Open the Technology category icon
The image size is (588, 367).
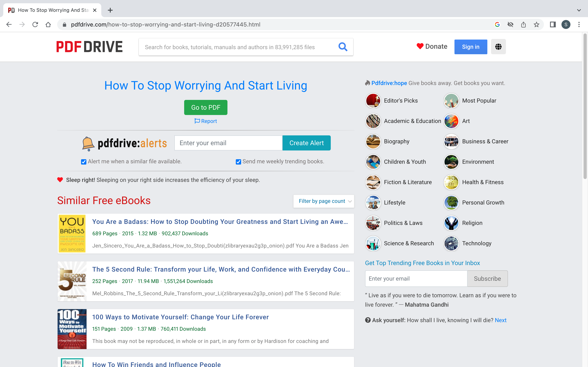coord(451,243)
